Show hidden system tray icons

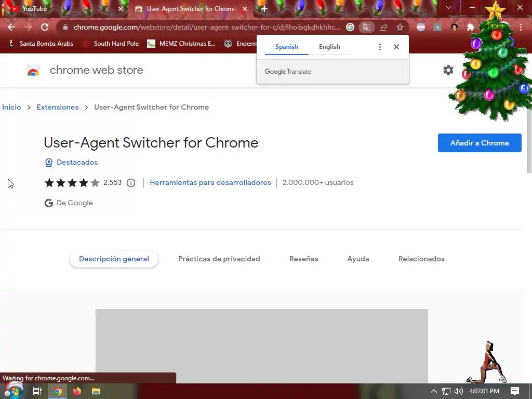pos(434,391)
